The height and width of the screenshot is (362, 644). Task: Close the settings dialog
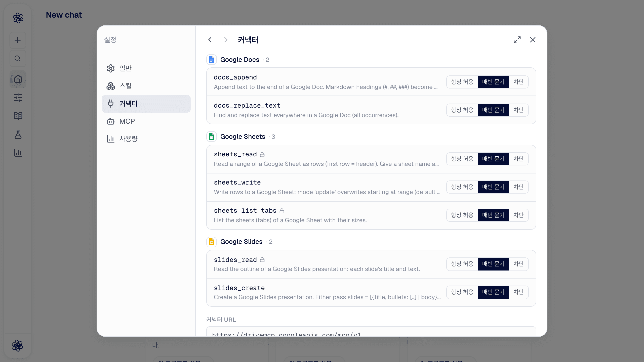pyautogui.click(x=533, y=40)
